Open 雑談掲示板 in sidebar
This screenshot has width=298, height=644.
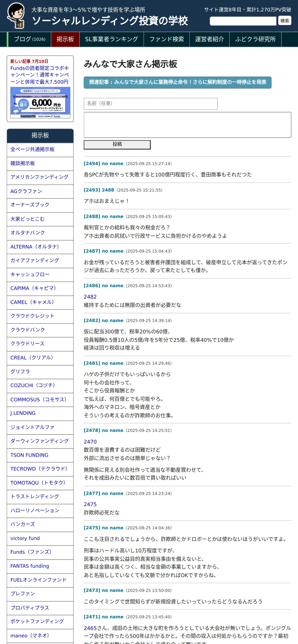pos(40,164)
